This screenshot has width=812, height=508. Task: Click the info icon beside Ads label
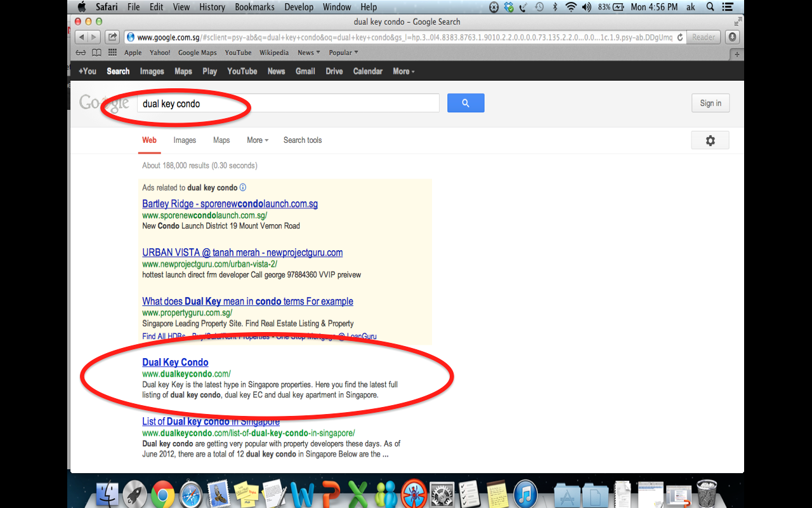pos(243,187)
